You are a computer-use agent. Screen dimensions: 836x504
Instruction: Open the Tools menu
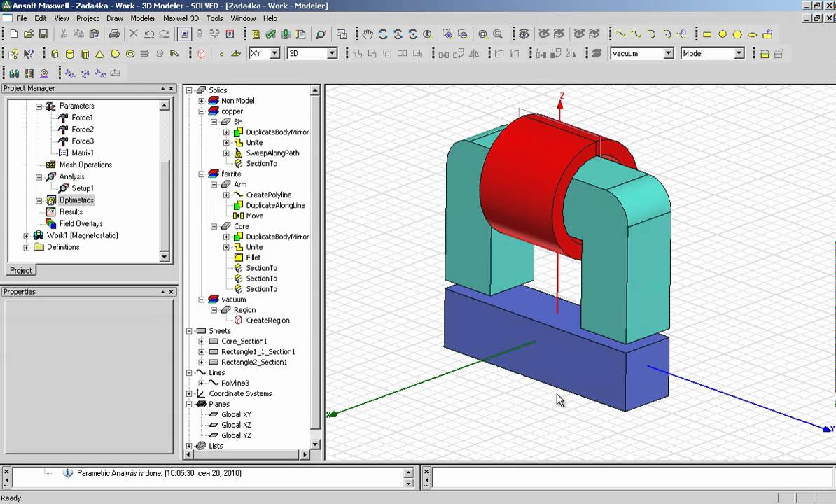(x=215, y=18)
